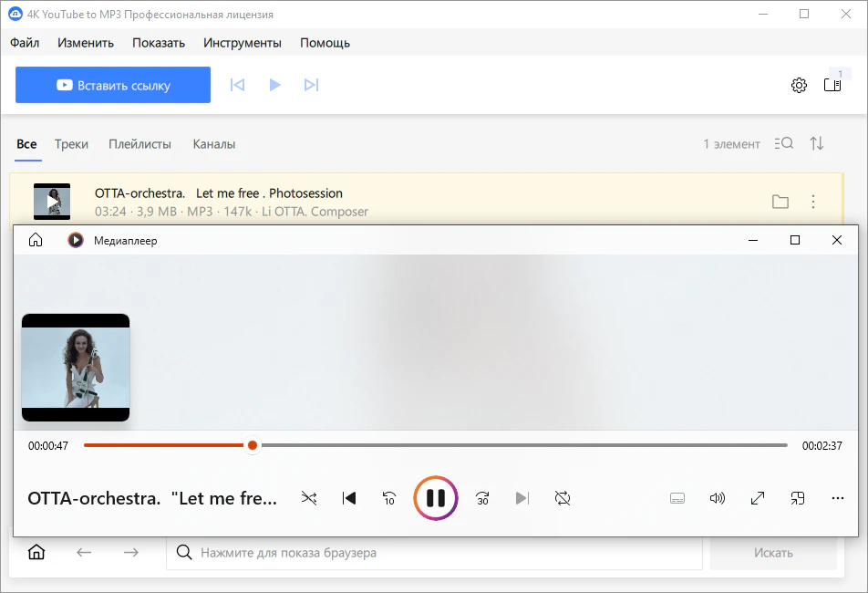
Task: Open the 4K settings gear
Action: [x=799, y=85]
